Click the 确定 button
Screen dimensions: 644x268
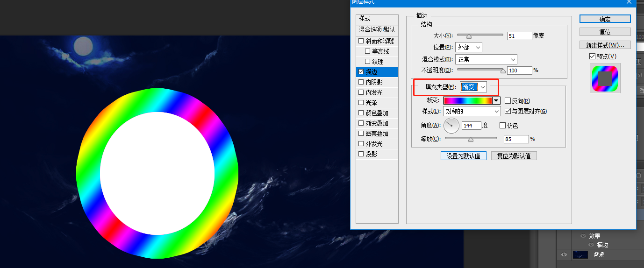605,19
